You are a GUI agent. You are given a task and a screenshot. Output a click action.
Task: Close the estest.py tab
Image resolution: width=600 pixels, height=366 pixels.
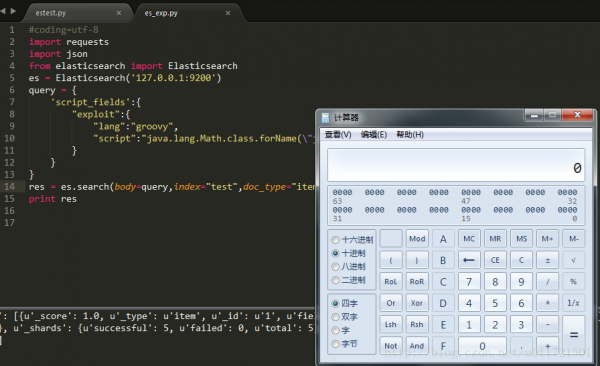click(x=119, y=13)
